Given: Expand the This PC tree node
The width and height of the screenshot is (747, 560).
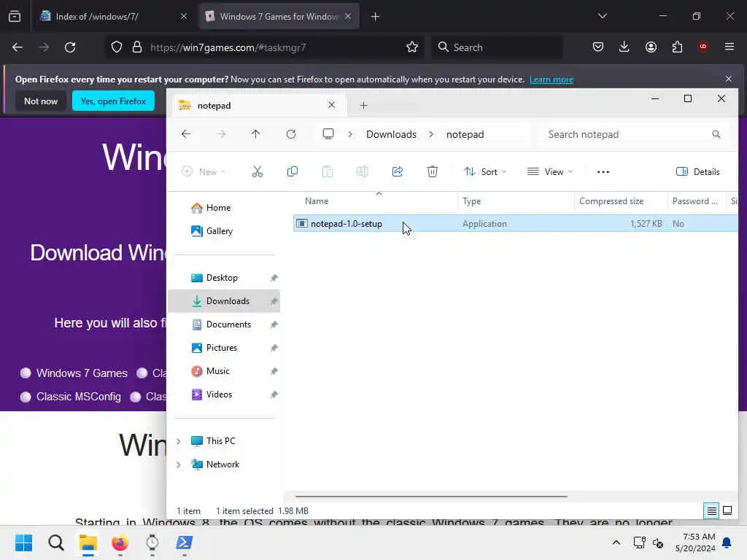Looking at the screenshot, I should coord(179,441).
